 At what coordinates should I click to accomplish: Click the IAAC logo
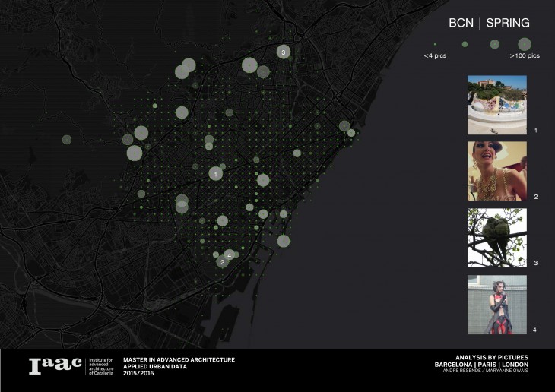tap(55, 366)
